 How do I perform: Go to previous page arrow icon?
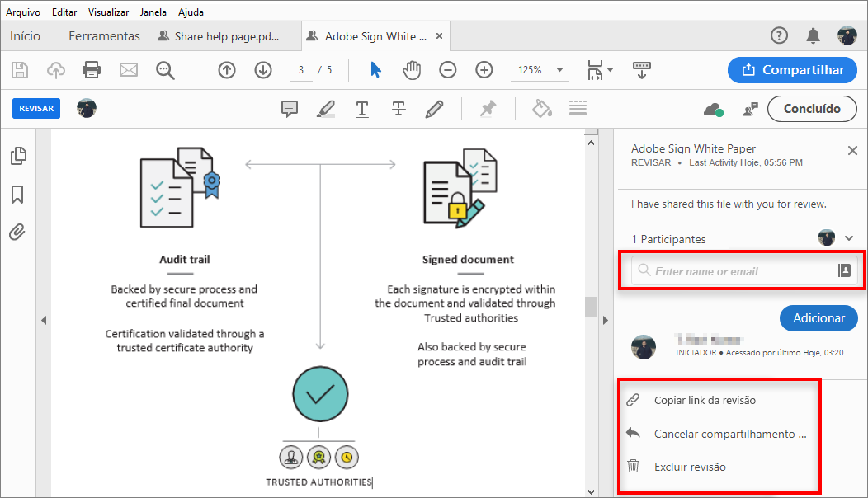[x=227, y=70]
